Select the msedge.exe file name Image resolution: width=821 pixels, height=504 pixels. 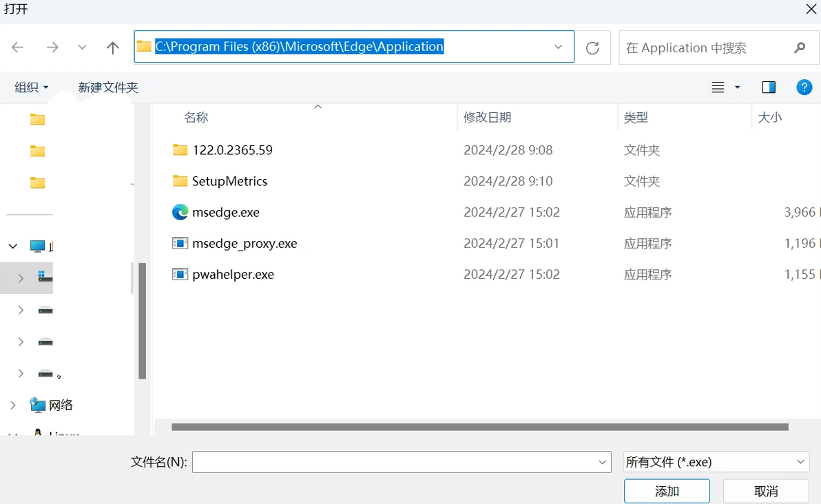(226, 213)
